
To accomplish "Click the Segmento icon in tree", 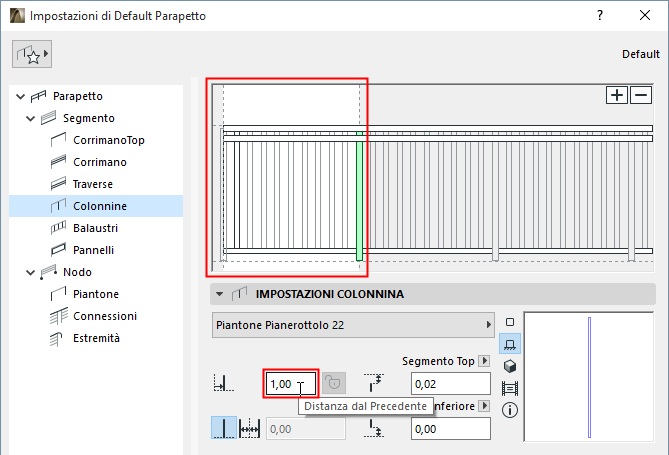I will tap(49, 118).
